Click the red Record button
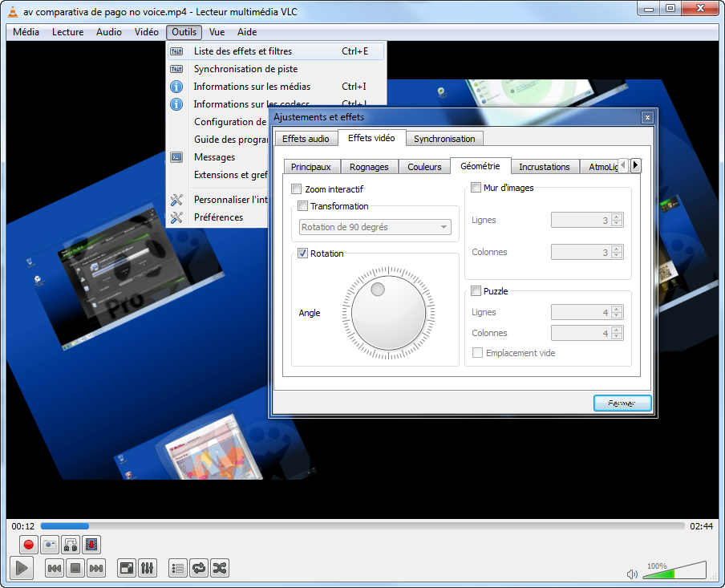The height and width of the screenshot is (588, 725). pos(28,545)
